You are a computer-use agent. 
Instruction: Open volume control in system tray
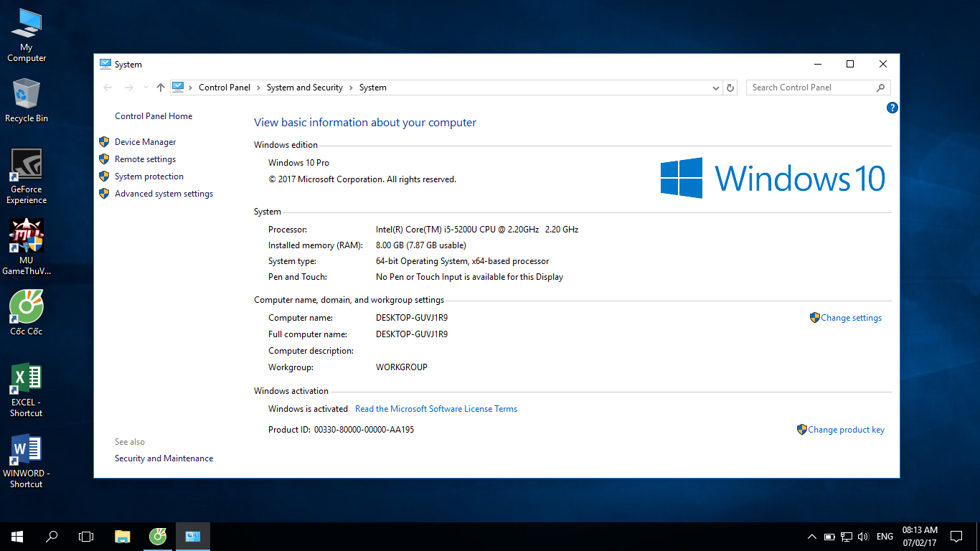(863, 537)
